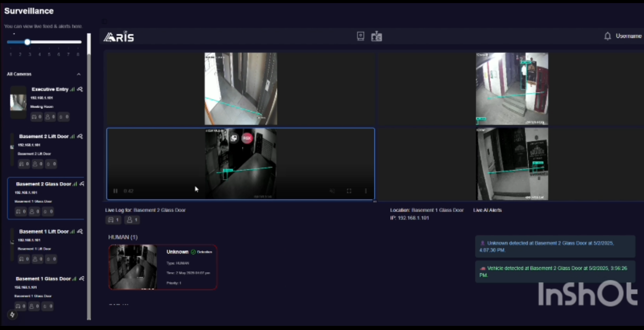Open the Unknown detected alert for Basement 2
The width and height of the screenshot is (644, 330).
coord(554,246)
